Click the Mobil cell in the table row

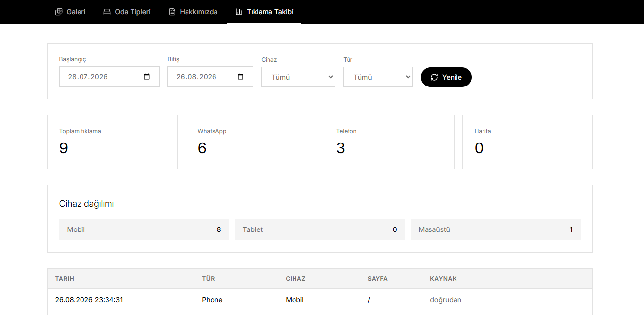(x=295, y=300)
